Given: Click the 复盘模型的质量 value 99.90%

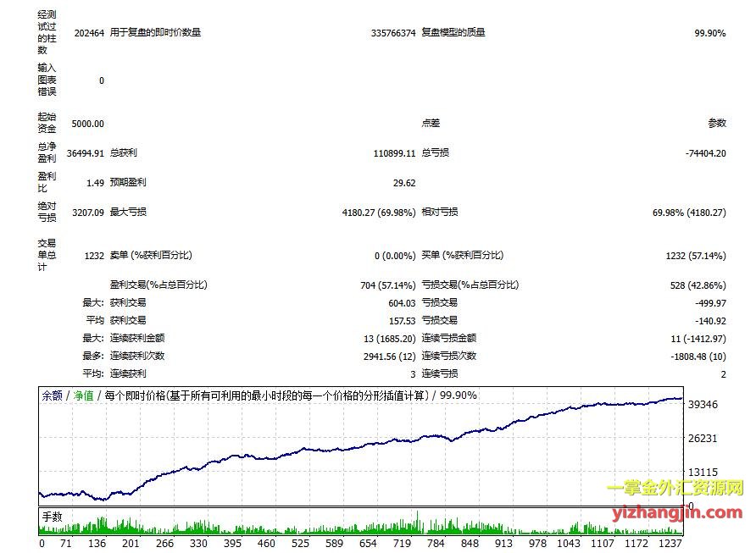Looking at the screenshot, I should click(x=709, y=33).
